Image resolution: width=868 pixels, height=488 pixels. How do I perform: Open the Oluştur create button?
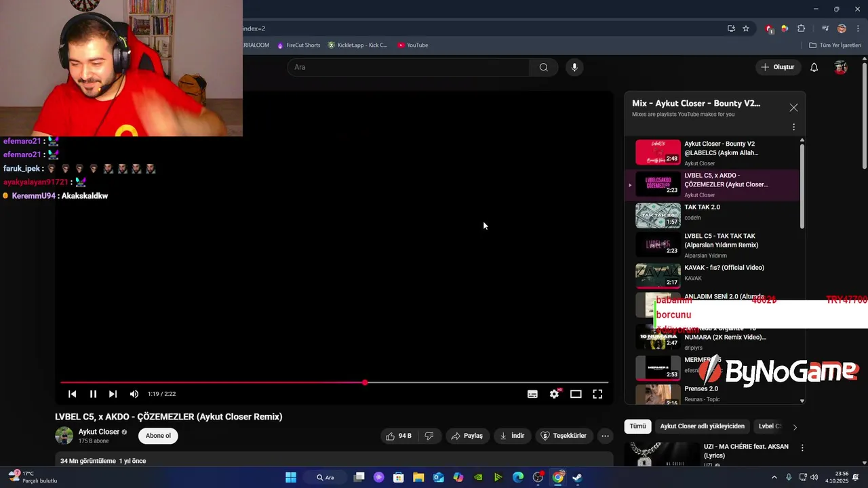coord(777,67)
